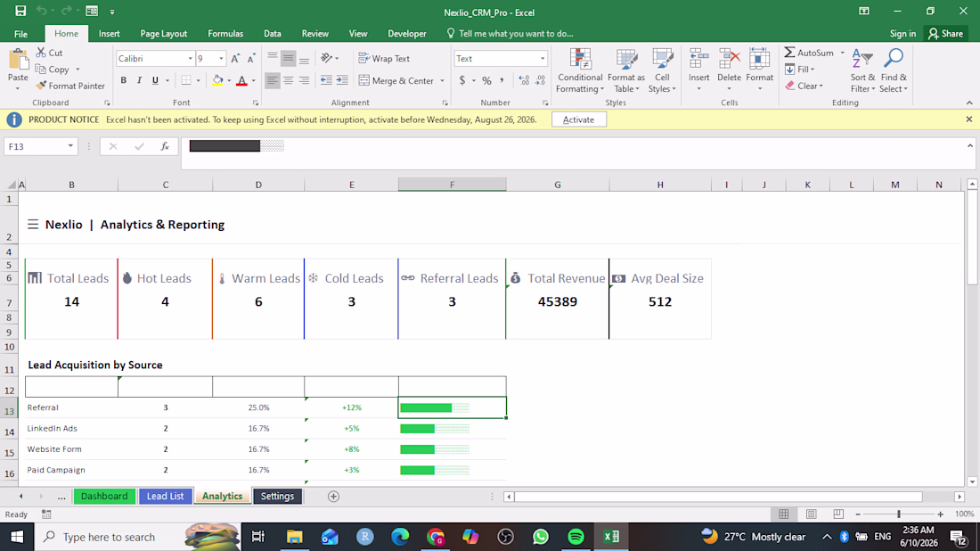Open the number format Text dropdown
The width and height of the screenshot is (980, 551).
(543, 59)
